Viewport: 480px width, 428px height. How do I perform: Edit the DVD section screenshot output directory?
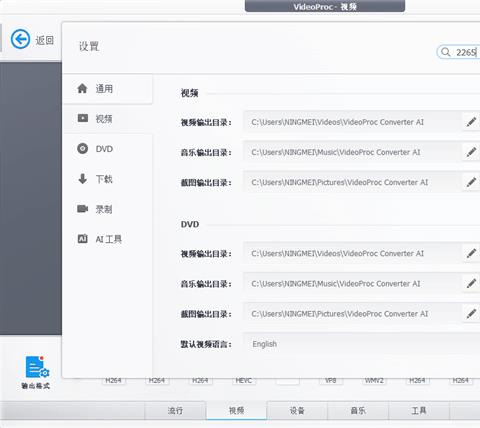coord(471,314)
